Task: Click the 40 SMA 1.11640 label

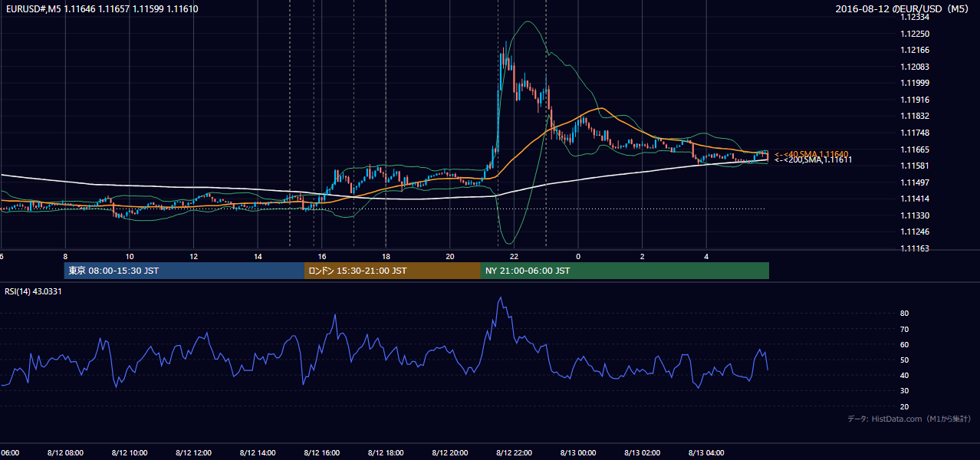Action: pyautogui.click(x=811, y=154)
